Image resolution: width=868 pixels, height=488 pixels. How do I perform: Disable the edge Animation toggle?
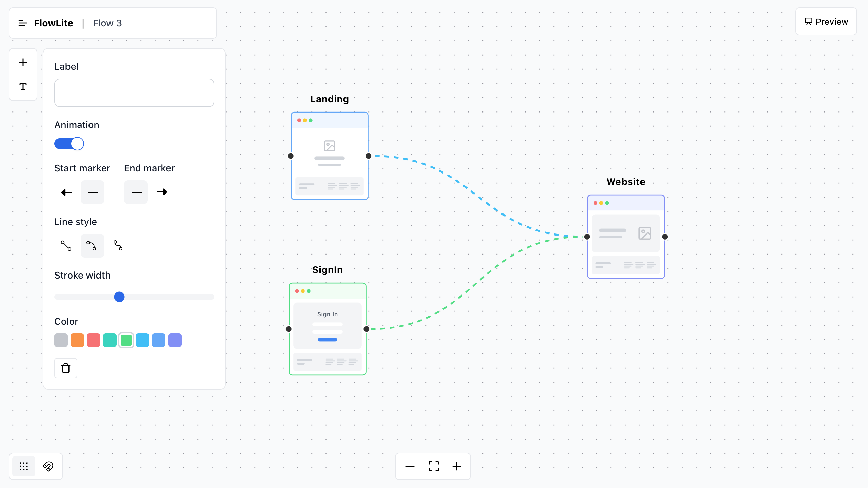pos(69,144)
